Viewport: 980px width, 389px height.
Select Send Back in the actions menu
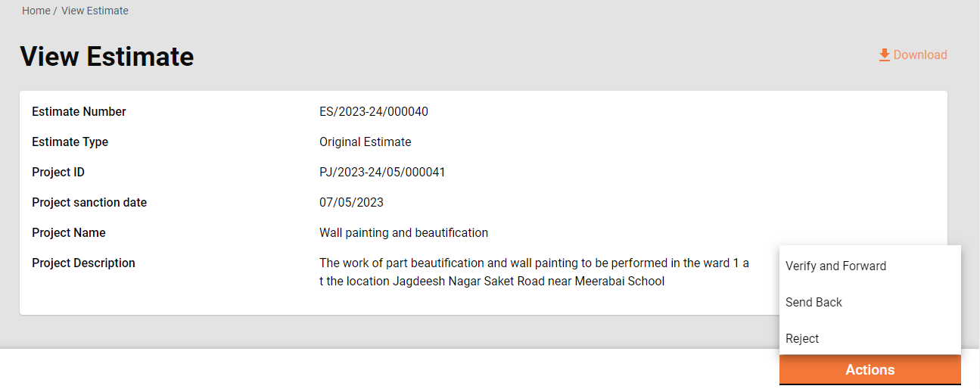814,302
